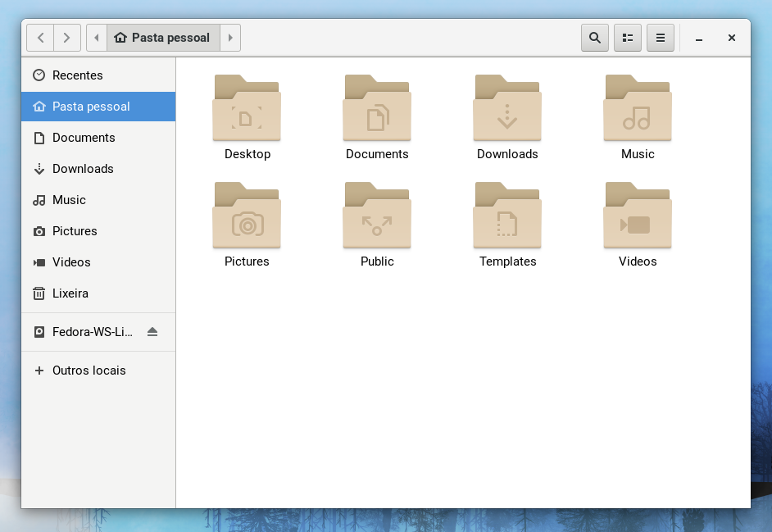Click the Documents label under grid folder
This screenshot has height=532, width=772.
(x=377, y=154)
